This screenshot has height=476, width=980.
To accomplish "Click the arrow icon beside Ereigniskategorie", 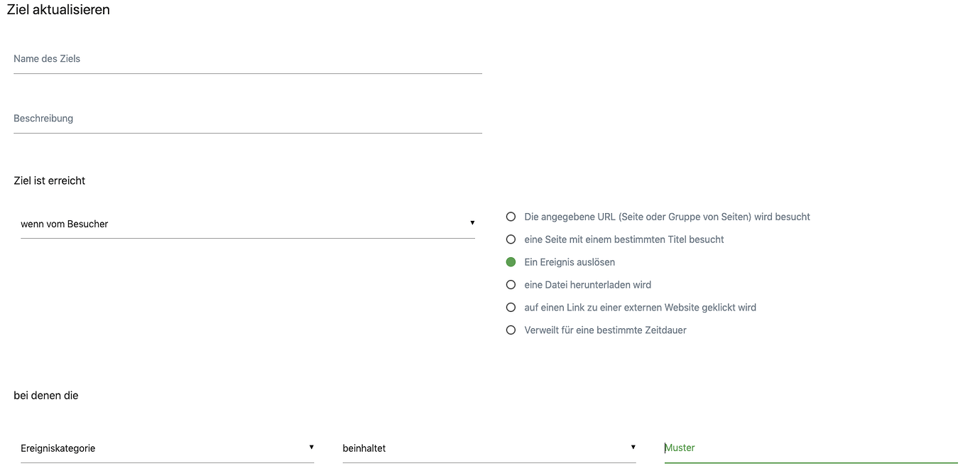I will point(311,448).
